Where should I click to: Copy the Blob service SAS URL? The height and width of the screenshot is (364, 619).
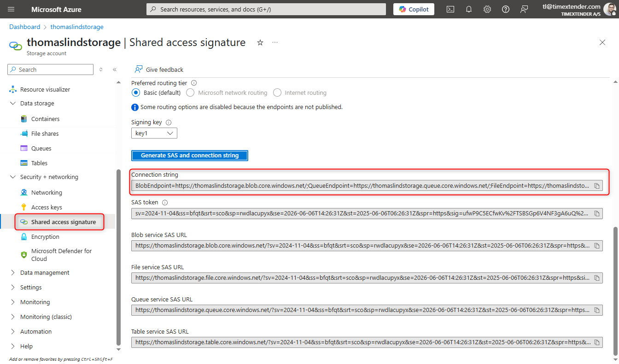click(x=597, y=246)
